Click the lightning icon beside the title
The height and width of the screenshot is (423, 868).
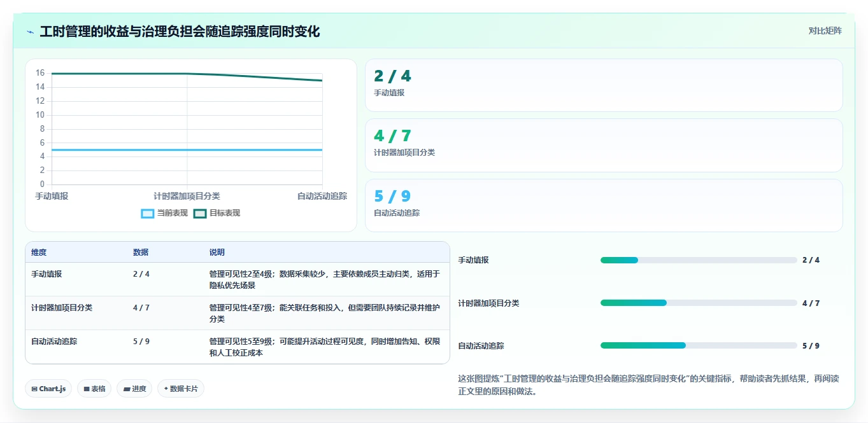click(x=30, y=32)
